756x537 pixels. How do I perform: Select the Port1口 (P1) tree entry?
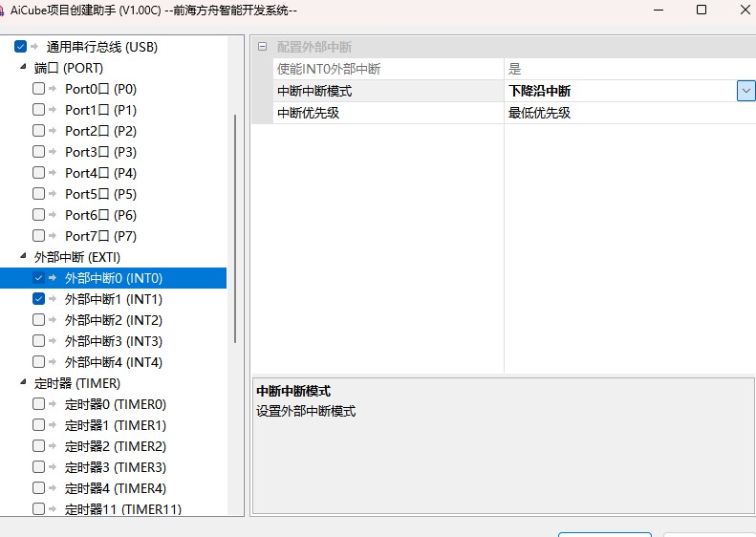pos(100,110)
